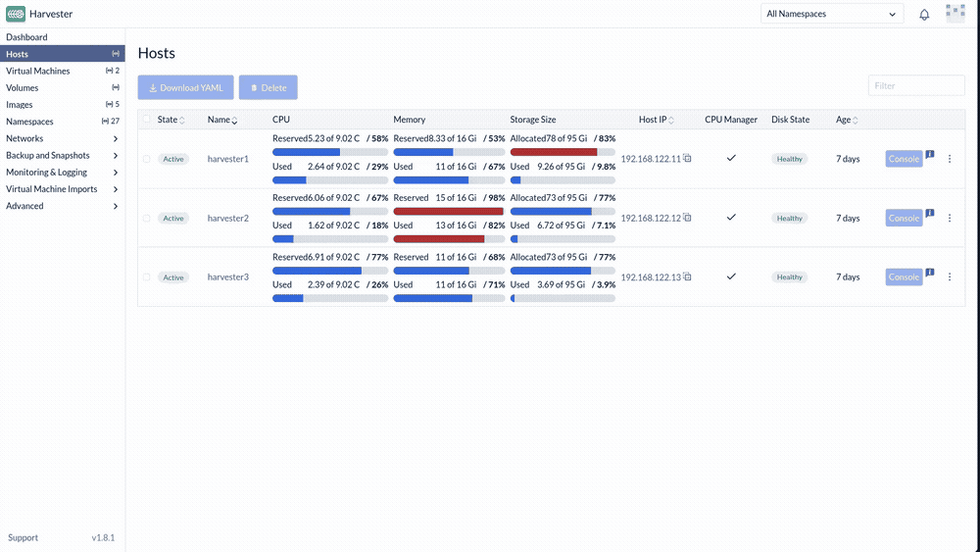Click harvester1 Healthy disk state badge

pos(789,159)
